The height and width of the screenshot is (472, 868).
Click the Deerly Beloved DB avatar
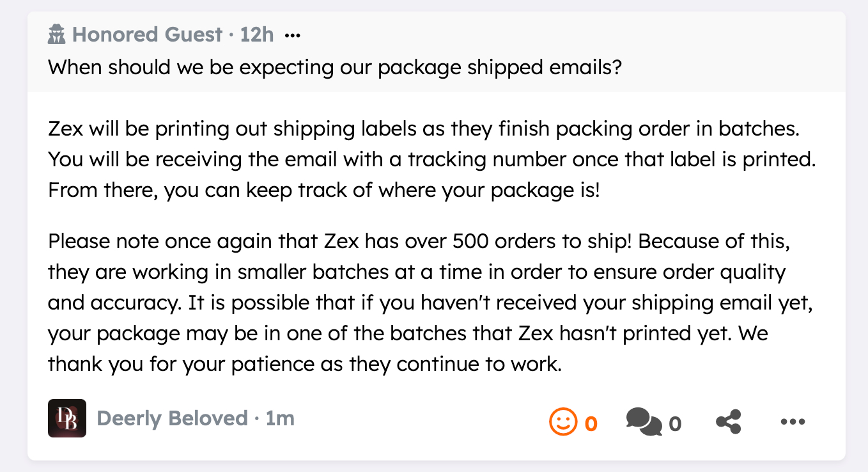[x=67, y=418]
